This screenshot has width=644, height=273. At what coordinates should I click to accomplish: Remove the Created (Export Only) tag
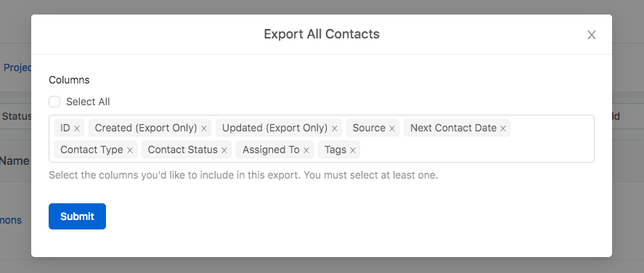pos(204,129)
